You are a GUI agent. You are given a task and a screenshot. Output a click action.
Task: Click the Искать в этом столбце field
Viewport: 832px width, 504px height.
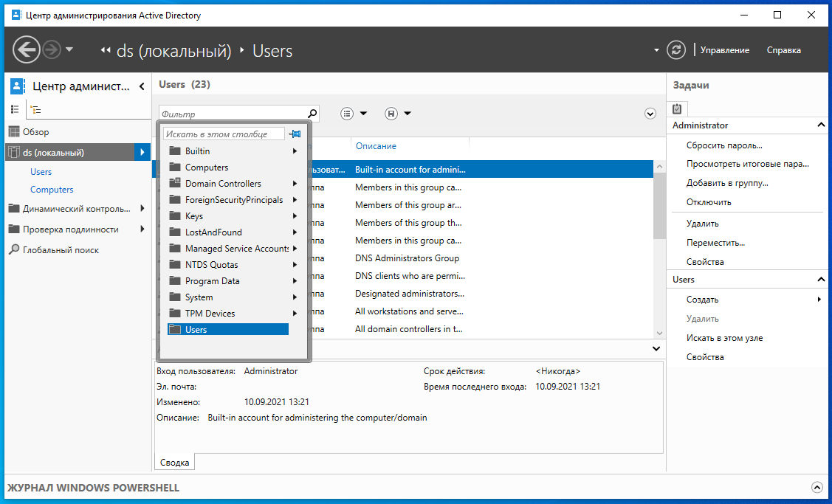point(224,134)
